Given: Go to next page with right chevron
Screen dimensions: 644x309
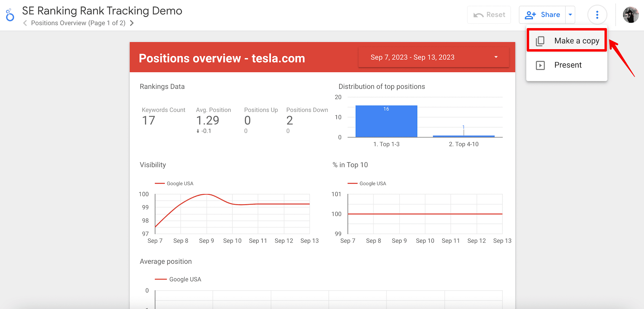Looking at the screenshot, I should [x=132, y=23].
